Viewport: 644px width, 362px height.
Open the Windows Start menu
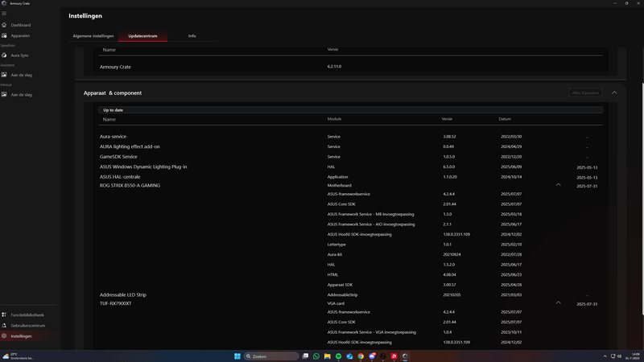pos(237,356)
